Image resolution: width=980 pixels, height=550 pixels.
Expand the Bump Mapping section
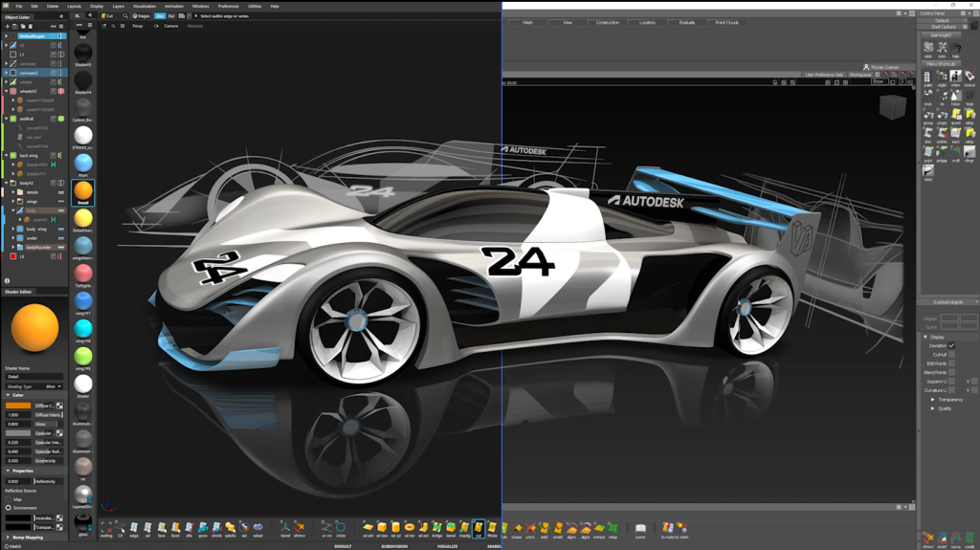tap(8, 537)
